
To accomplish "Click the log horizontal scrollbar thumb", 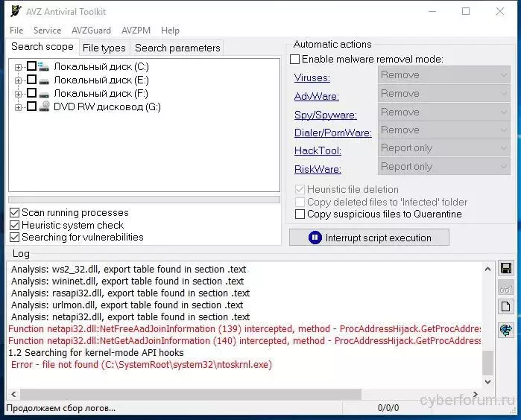I will tap(191, 394).
